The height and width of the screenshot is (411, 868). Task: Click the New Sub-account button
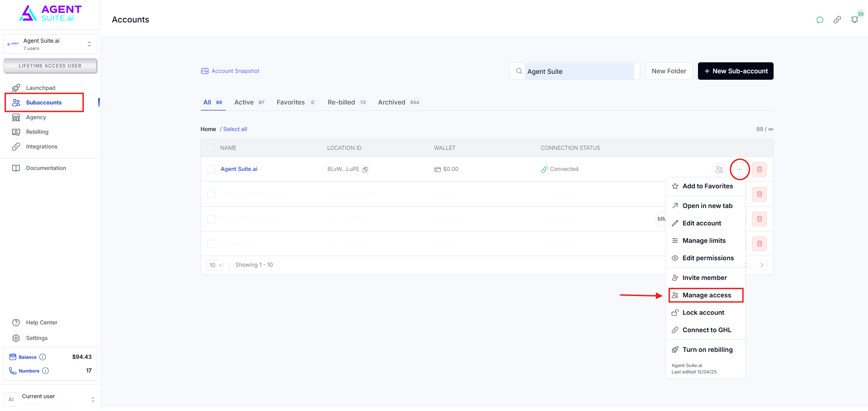click(736, 71)
